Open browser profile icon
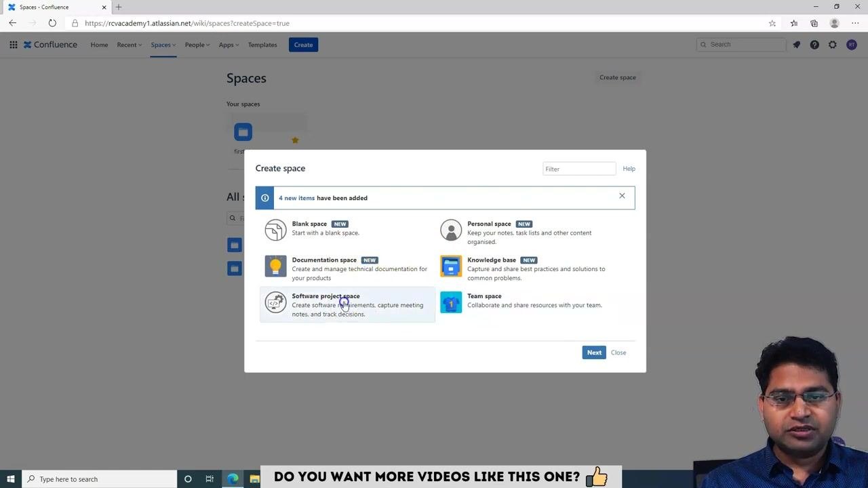 (834, 23)
